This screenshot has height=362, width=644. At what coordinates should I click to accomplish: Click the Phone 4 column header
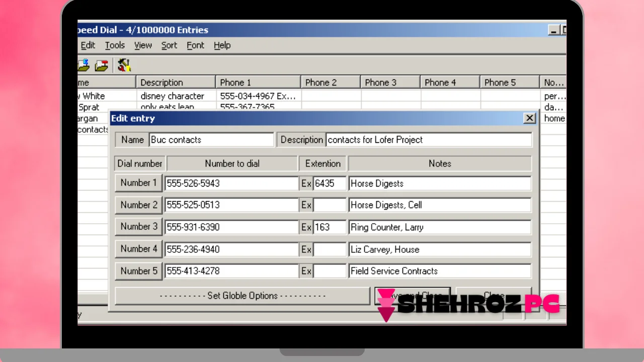click(450, 82)
